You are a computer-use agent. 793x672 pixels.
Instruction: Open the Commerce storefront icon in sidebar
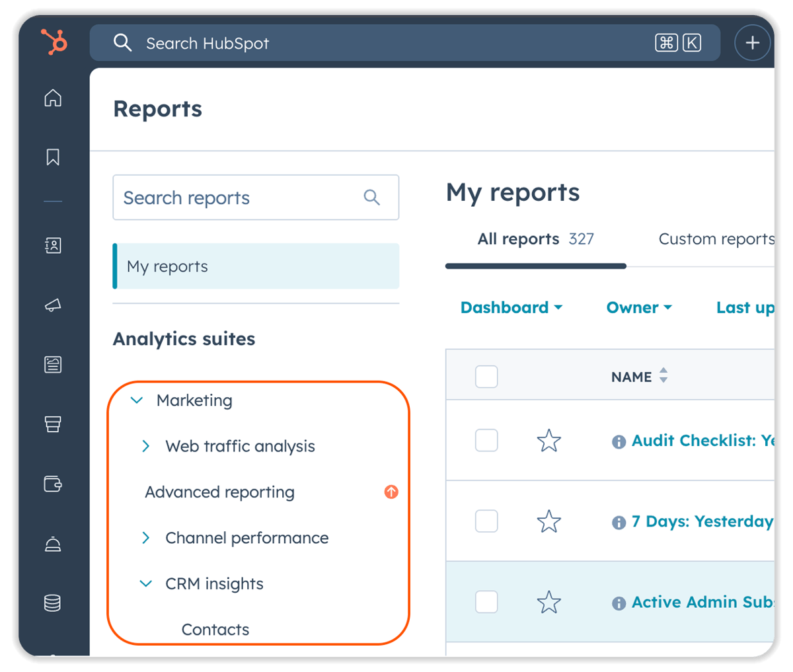(53, 424)
